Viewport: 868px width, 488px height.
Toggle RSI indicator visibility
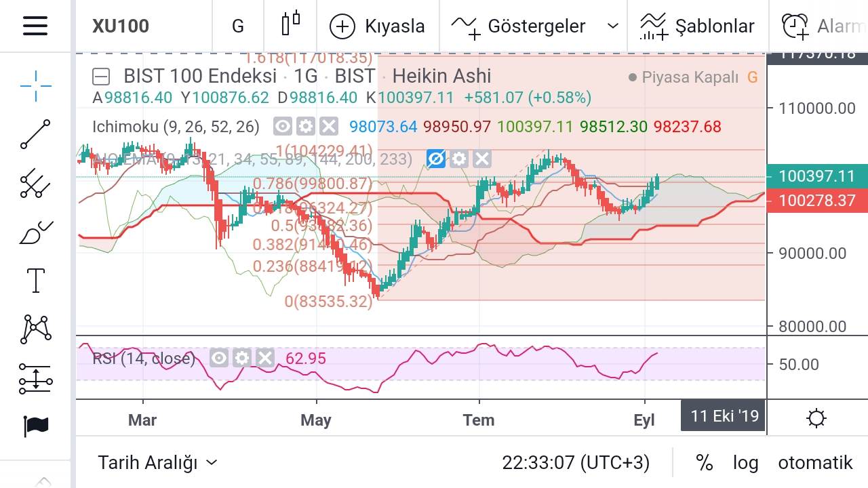[x=219, y=358]
